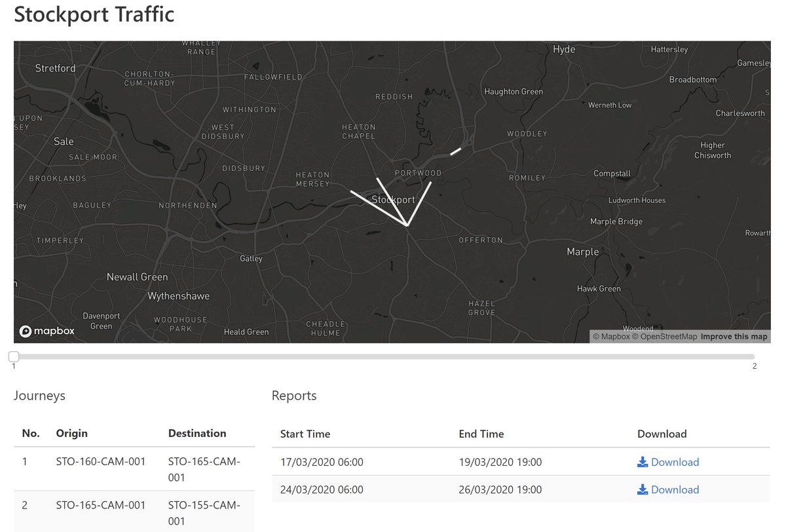Click the Origin column header
Image resolution: width=786 pixels, height=532 pixels.
(x=72, y=433)
